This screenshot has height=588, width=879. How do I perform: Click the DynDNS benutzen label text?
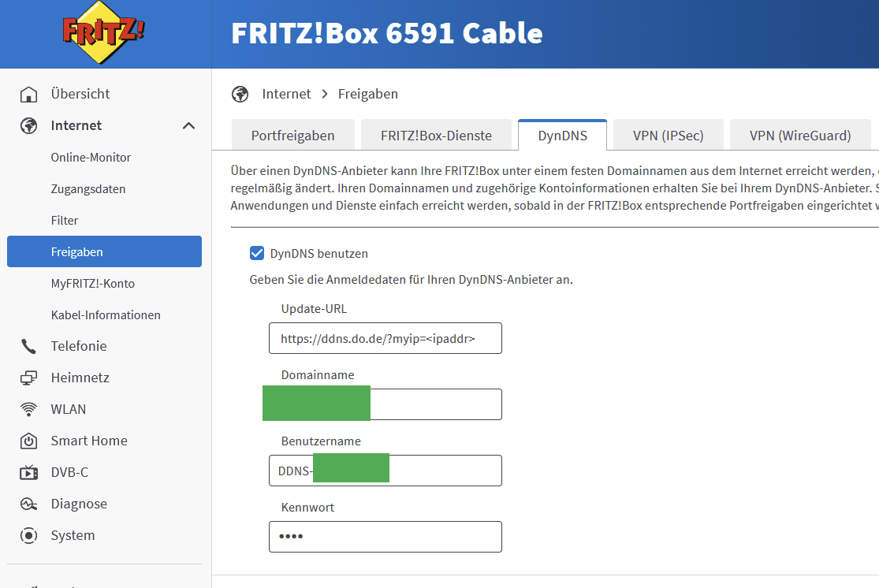click(x=319, y=253)
